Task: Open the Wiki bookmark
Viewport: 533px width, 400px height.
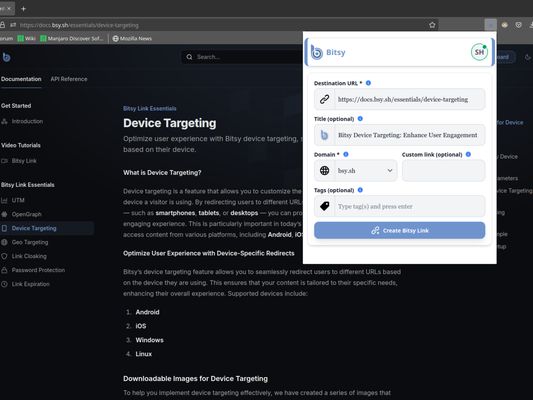Action: point(27,38)
